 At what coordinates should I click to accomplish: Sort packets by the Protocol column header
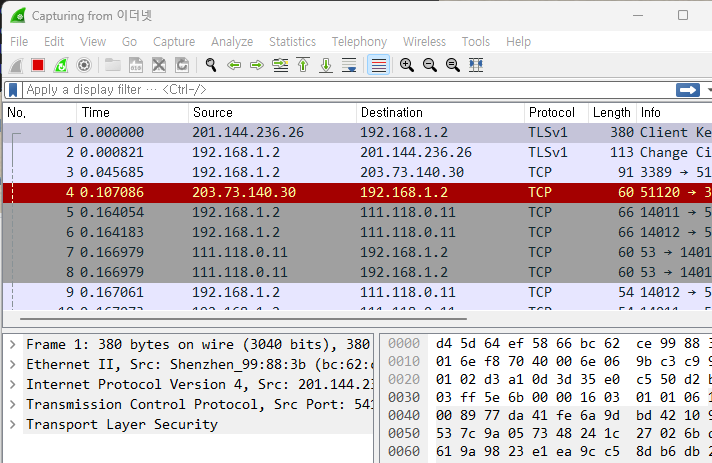(x=552, y=113)
